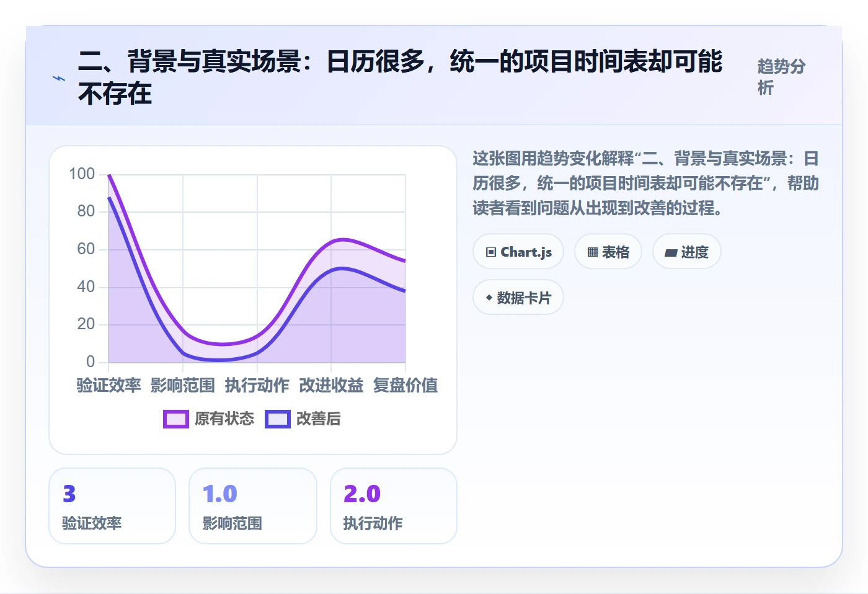Click the 表格 tag label
868x594 pixels.
tap(616, 252)
